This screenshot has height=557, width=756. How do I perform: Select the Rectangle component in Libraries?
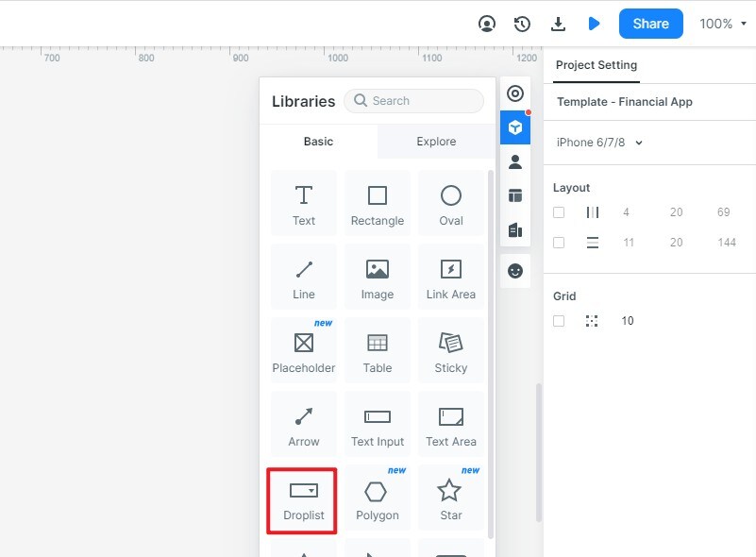[x=377, y=203]
